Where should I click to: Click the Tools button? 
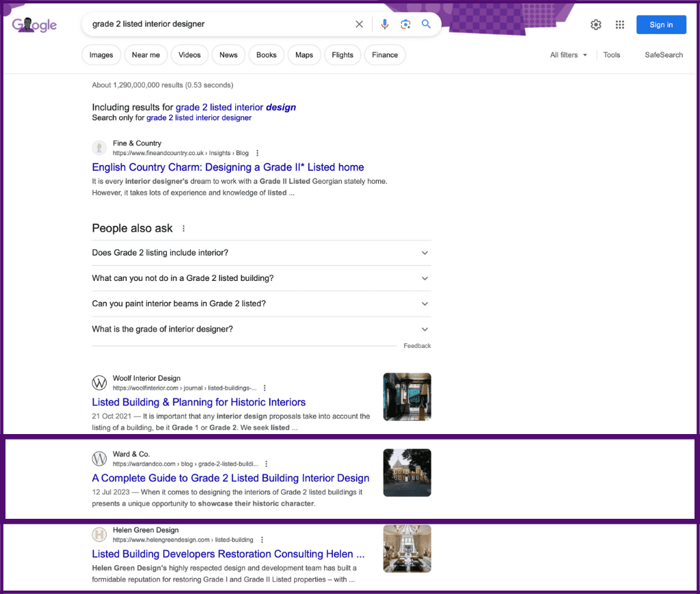(612, 55)
